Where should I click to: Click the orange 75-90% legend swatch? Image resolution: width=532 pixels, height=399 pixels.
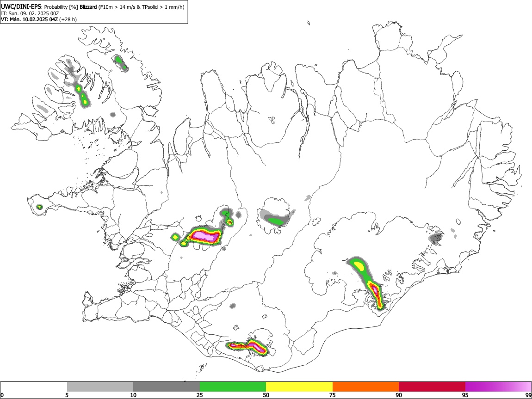[366, 387]
